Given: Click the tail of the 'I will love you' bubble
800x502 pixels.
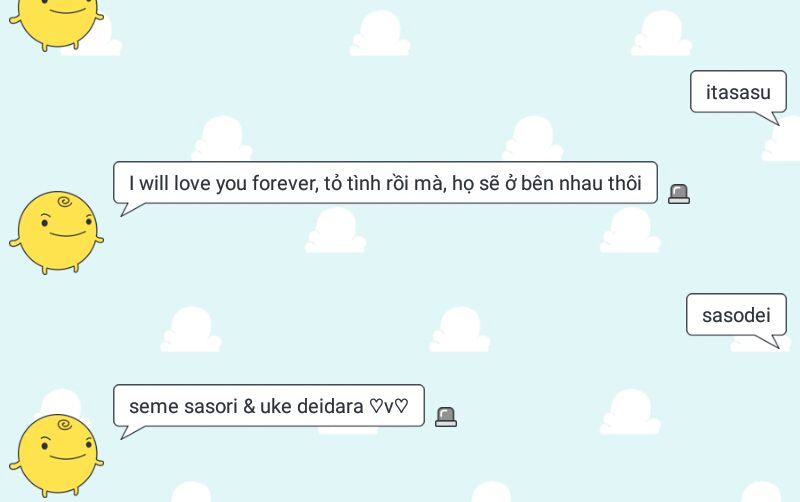Looking at the screenshot, I should [131, 209].
